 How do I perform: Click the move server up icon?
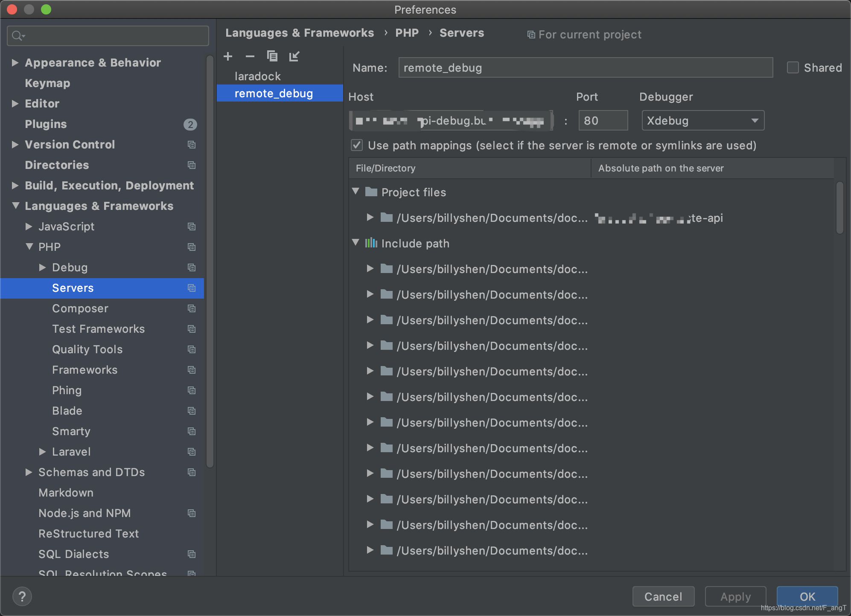click(294, 57)
